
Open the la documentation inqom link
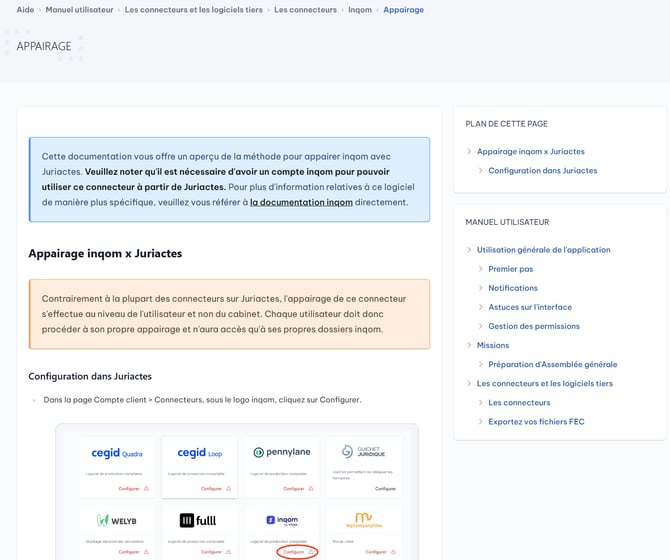point(301,202)
